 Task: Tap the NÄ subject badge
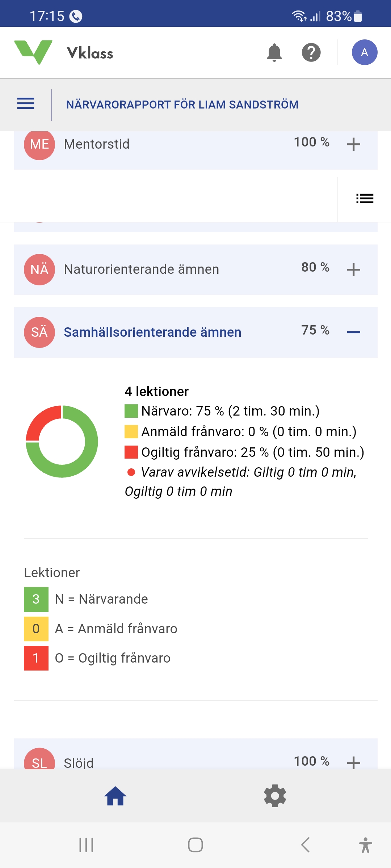click(39, 270)
